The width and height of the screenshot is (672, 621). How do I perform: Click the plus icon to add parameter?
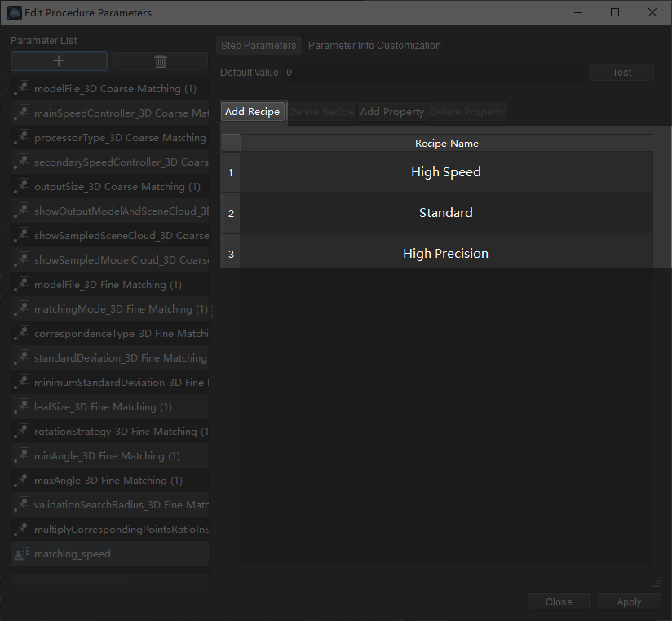(59, 61)
